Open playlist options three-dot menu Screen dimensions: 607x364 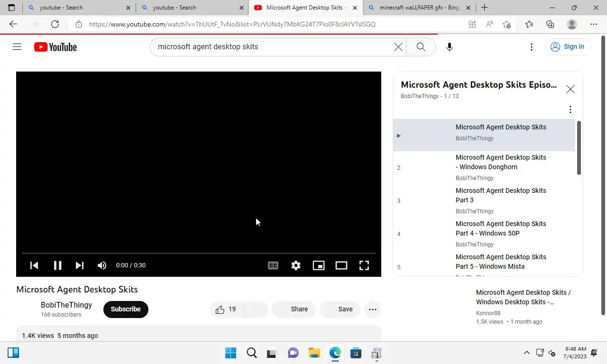tap(570, 109)
